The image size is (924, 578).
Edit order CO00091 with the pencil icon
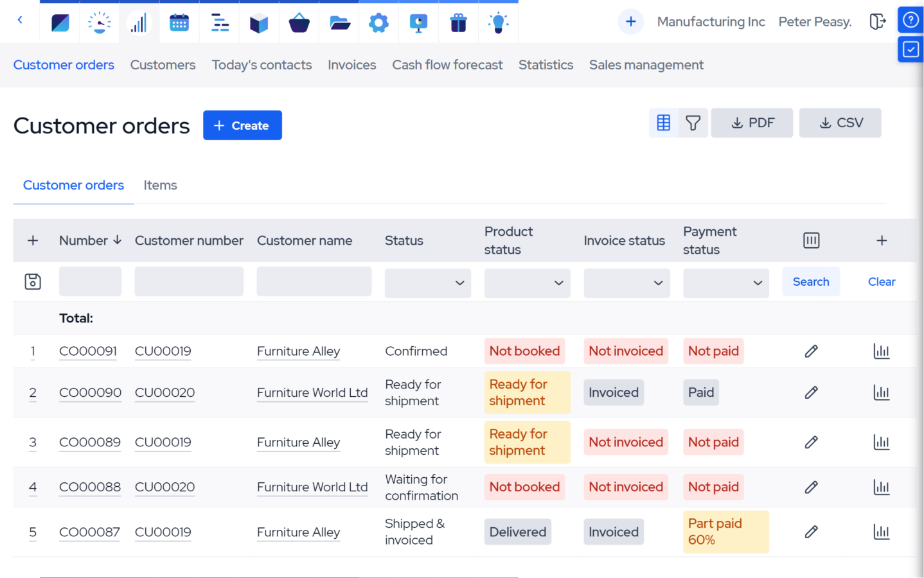[811, 351]
